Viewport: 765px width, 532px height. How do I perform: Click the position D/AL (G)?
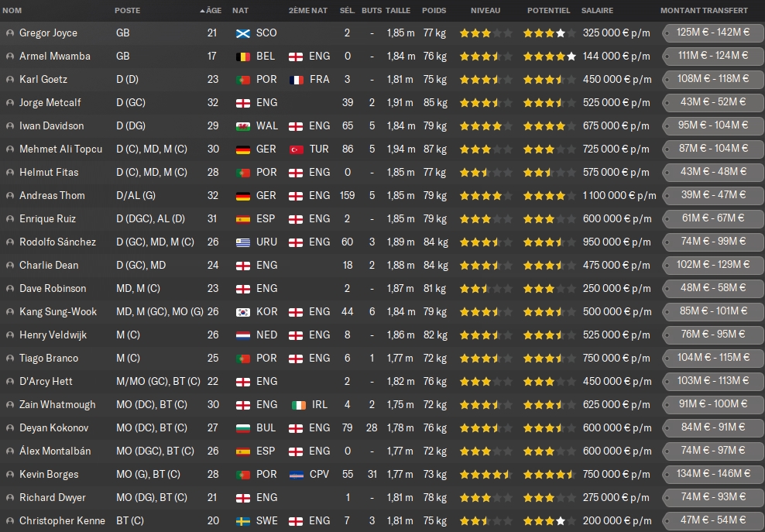[x=136, y=196]
